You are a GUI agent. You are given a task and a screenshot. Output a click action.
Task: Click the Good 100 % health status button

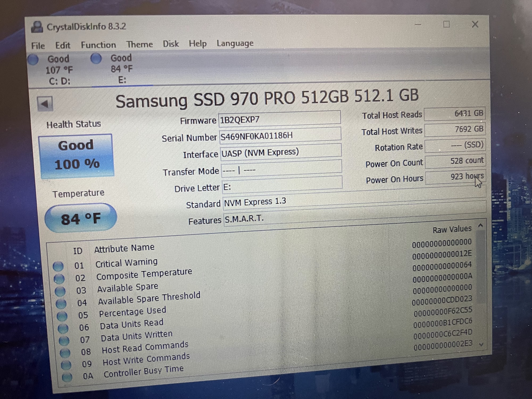76,155
